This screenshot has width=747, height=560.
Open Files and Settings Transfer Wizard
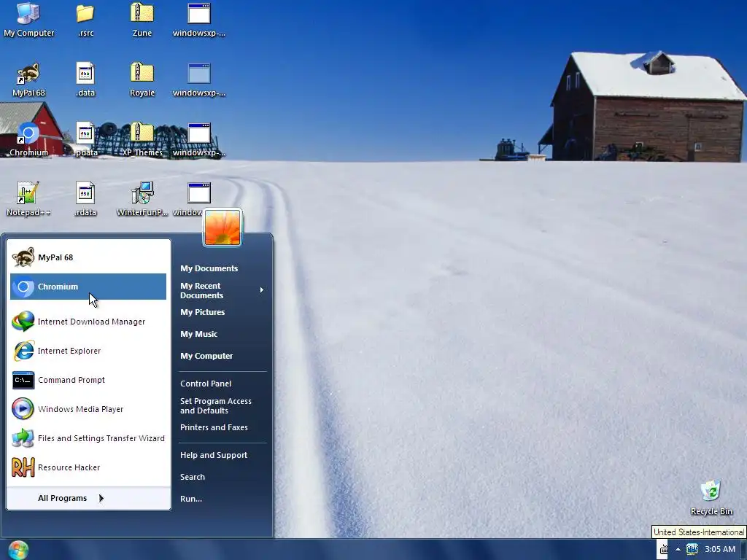click(x=88, y=438)
